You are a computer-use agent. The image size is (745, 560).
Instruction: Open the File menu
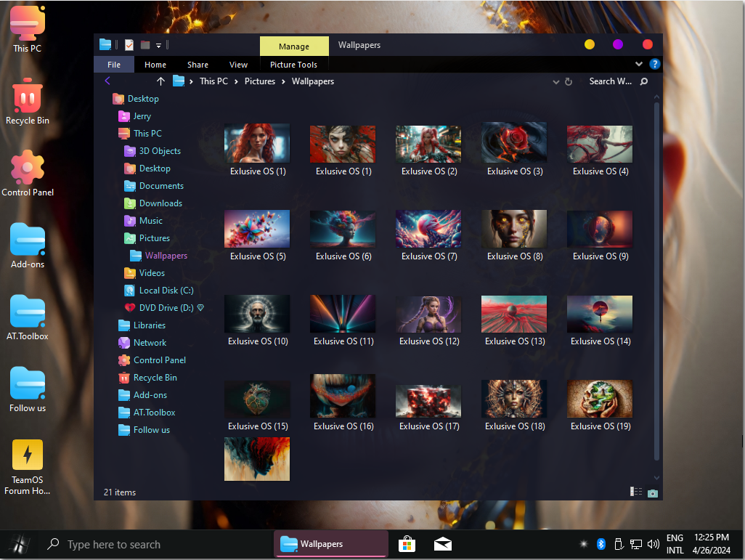click(114, 65)
